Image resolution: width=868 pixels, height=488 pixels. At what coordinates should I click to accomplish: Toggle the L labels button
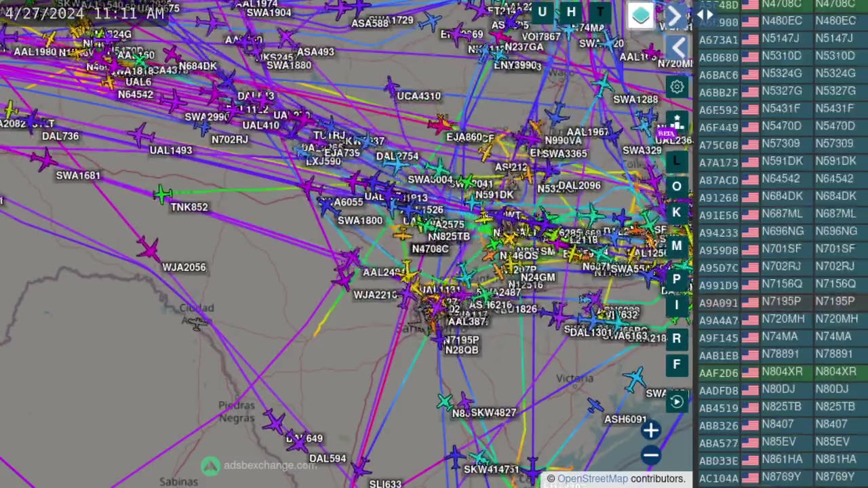(x=677, y=161)
